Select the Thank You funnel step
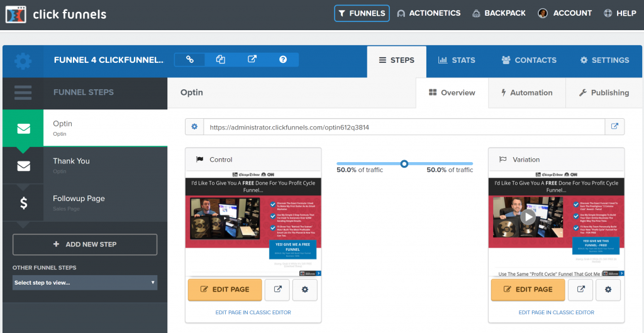The image size is (644, 333). tap(105, 165)
